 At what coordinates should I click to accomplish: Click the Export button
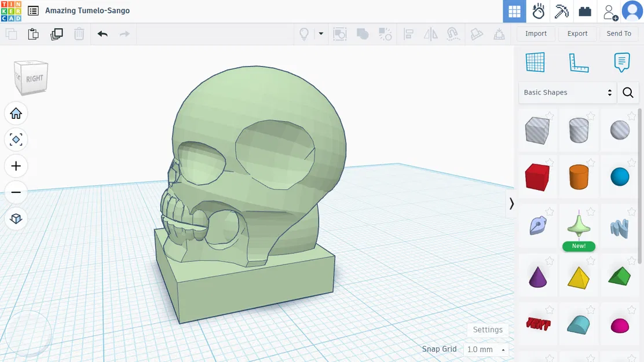[x=577, y=33]
